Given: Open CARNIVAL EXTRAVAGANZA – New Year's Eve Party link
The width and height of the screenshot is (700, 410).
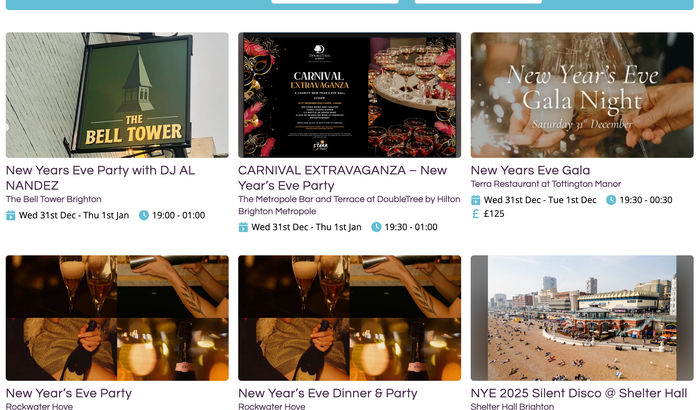Looking at the screenshot, I should [x=342, y=178].
